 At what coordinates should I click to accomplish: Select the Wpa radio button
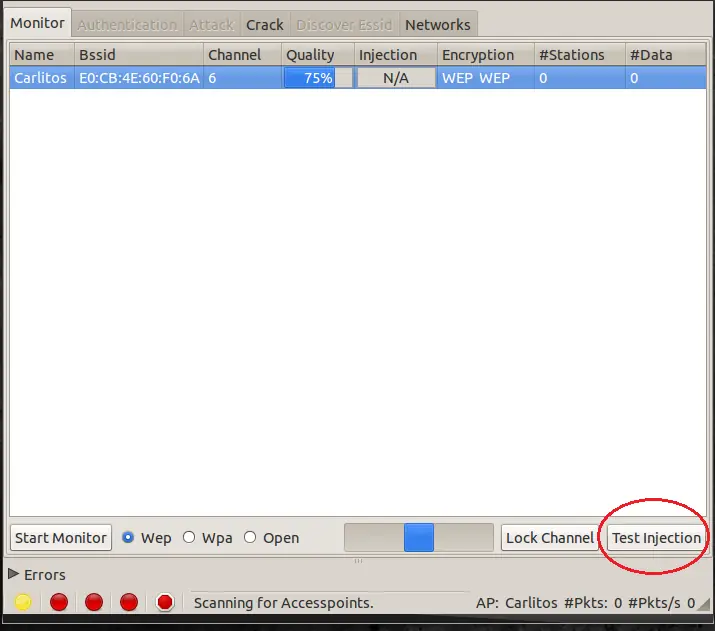coord(189,538)
